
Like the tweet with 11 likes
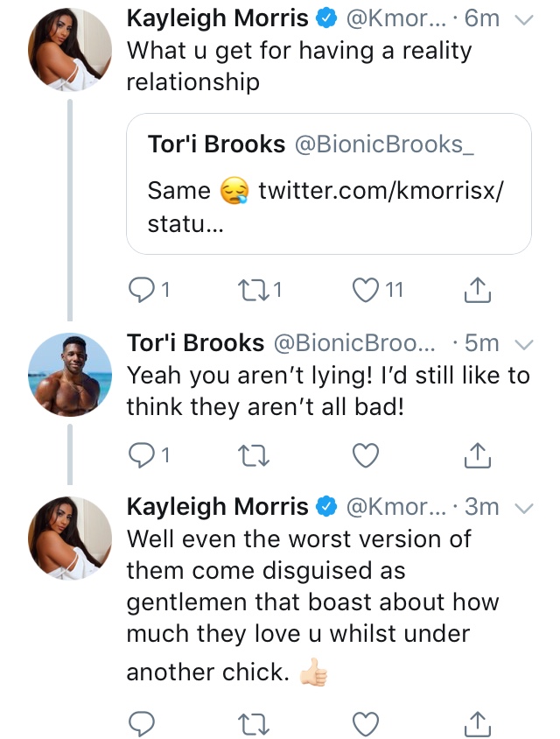tap(366, 289)
